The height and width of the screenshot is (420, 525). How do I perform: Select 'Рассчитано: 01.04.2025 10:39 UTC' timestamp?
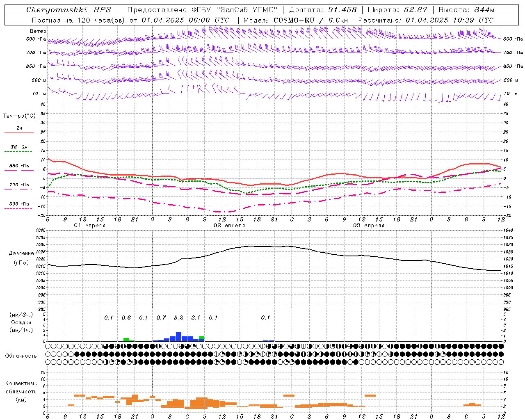(x=426, y=20)
